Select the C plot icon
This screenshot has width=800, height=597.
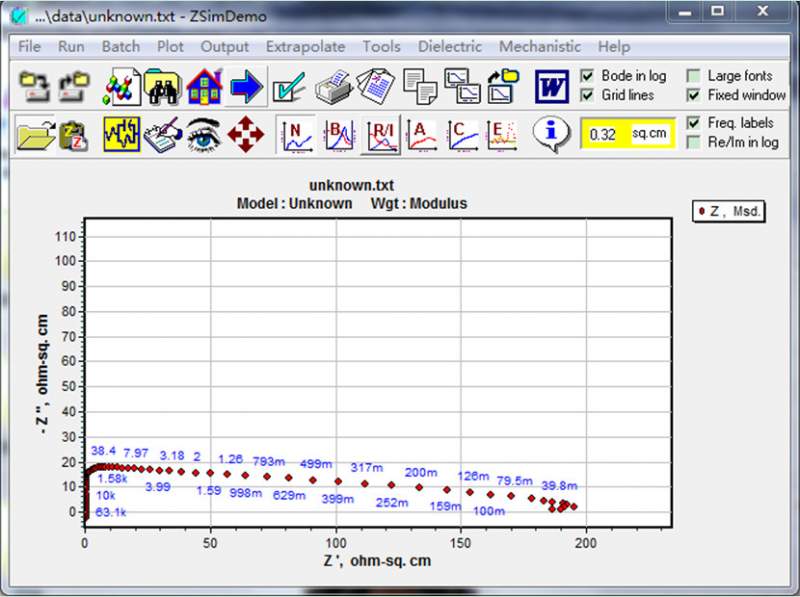click(462, 135)
